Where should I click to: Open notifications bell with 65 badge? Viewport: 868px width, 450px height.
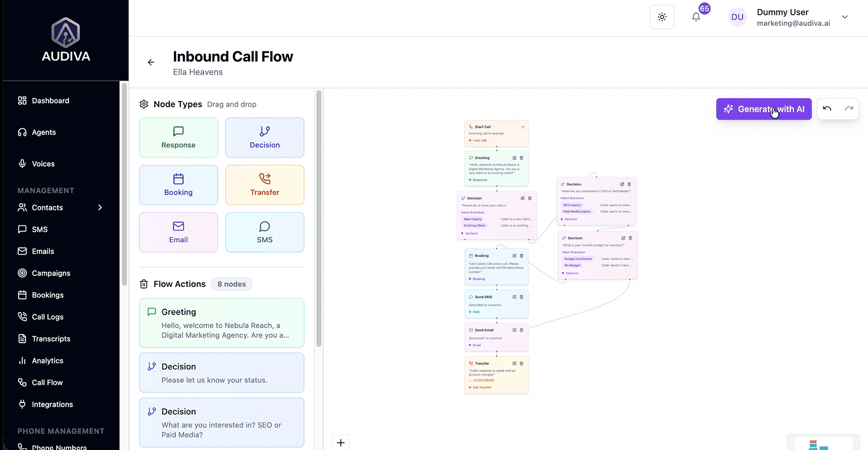click(696, 17)
